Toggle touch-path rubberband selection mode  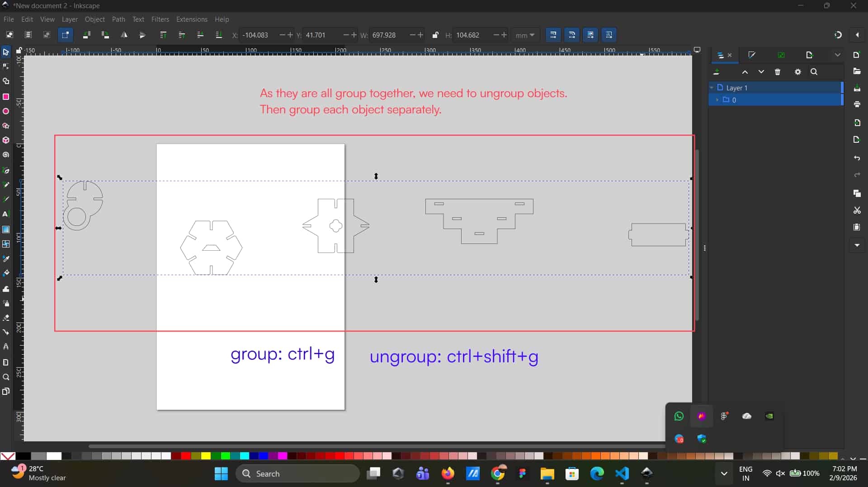click(x=65, y=35)
